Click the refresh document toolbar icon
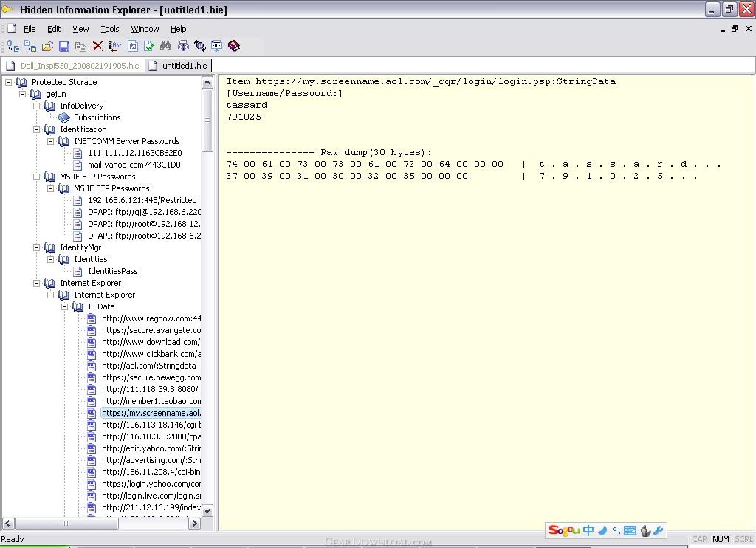This screenshot has height=548, width=756. 133,46
